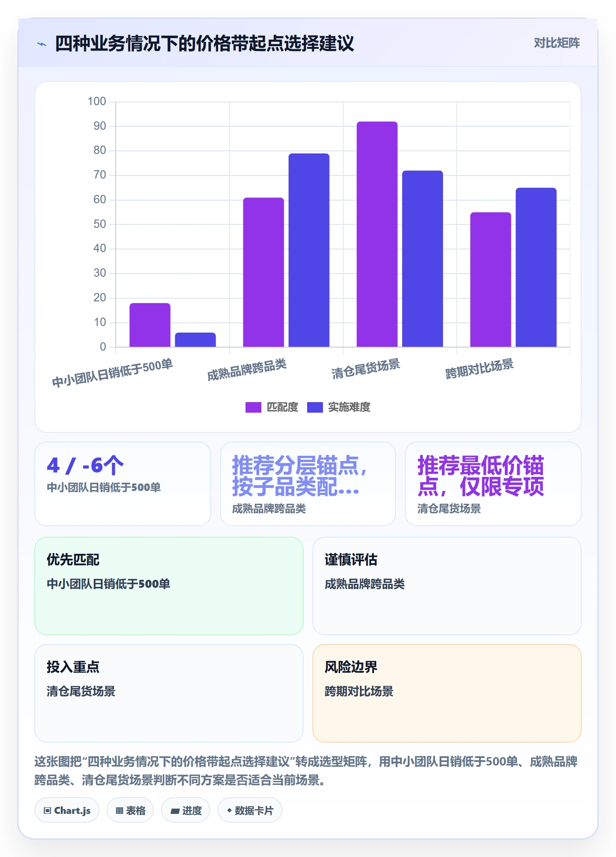Image resolution: width=616 pixels, height=857 pixels.
Task: Click x-axis label 清仓尾货场景
Action: [x=366, y=369]
